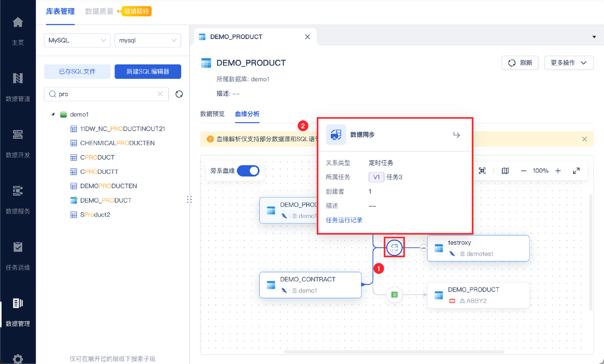Open 数据管道 in the sidebar
The width and height of the screenshot is (604, 364).
[18, 86]
